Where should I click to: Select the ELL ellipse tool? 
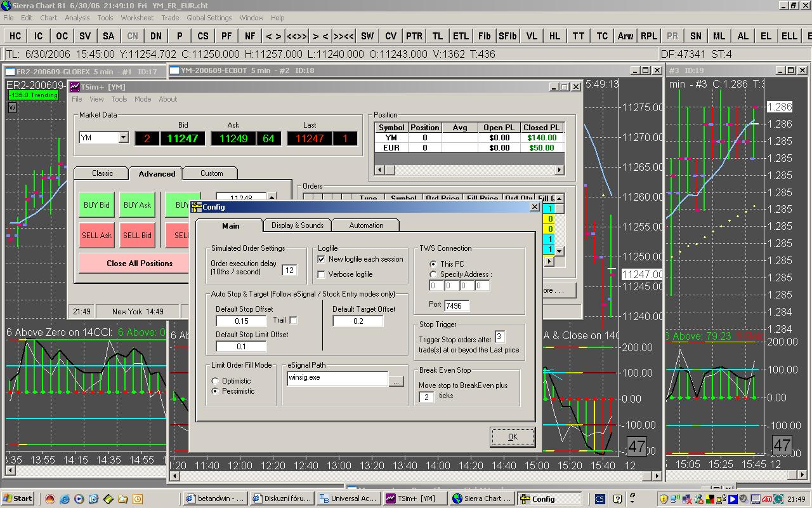pos(789,36)
